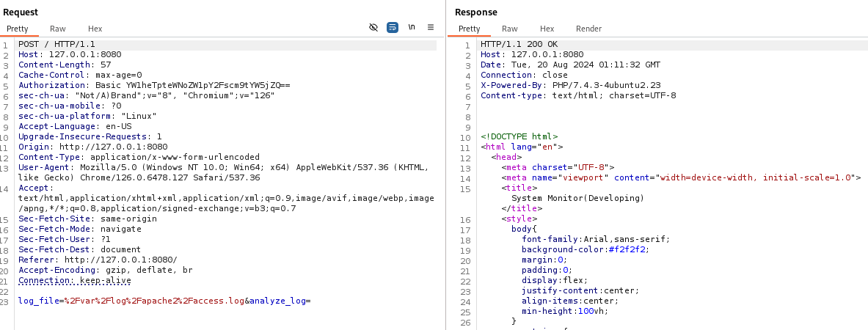This screenshot has width=868, height=330.
Task: Click the request Host header value 127.0.0.1:8080
Action: tap(85, 54)
